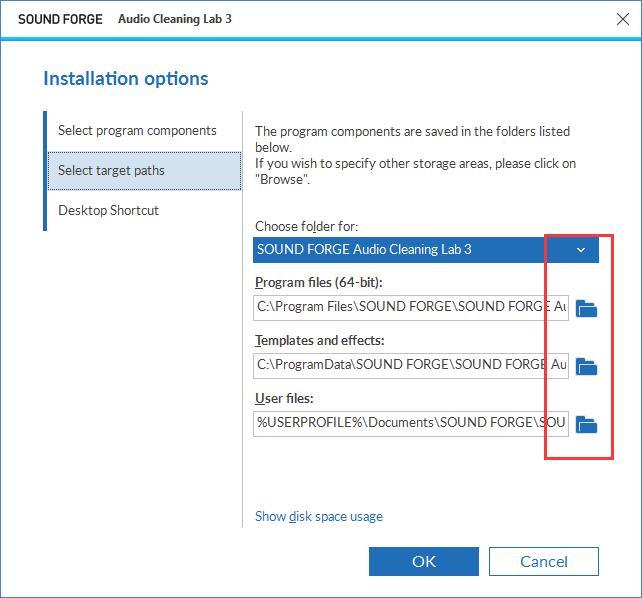Click the Program files (64-bit) label
This screenshot has height=598, width=642.
pos(319,282)
